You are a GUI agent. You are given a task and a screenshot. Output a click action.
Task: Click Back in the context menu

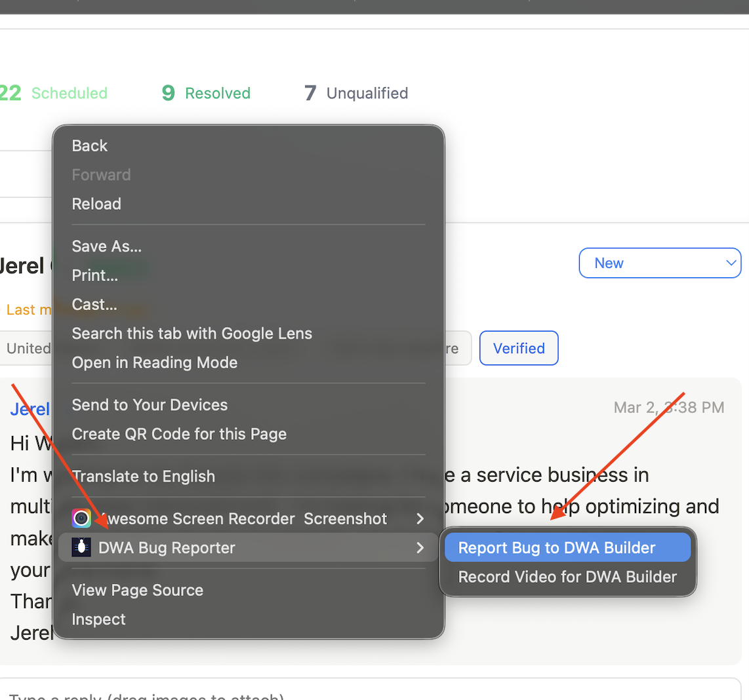[x=90, y=146]
